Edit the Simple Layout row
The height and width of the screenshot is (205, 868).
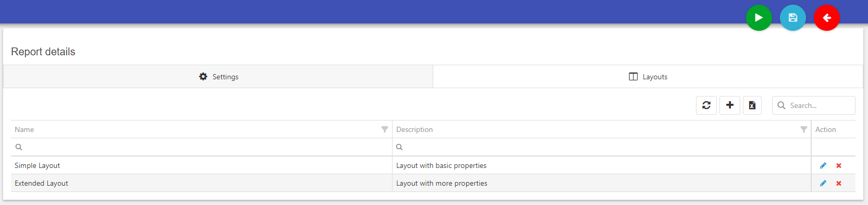click(x=823, y=165)
